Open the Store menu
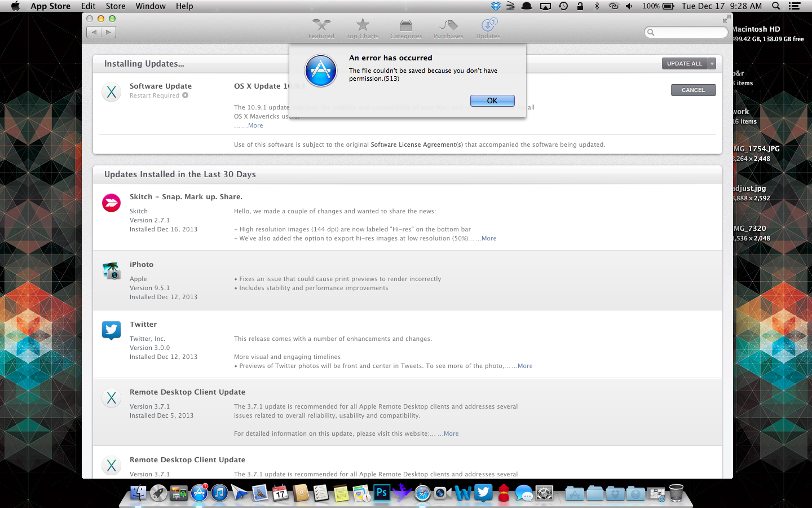The image size is (812, 508). [116, 6]
